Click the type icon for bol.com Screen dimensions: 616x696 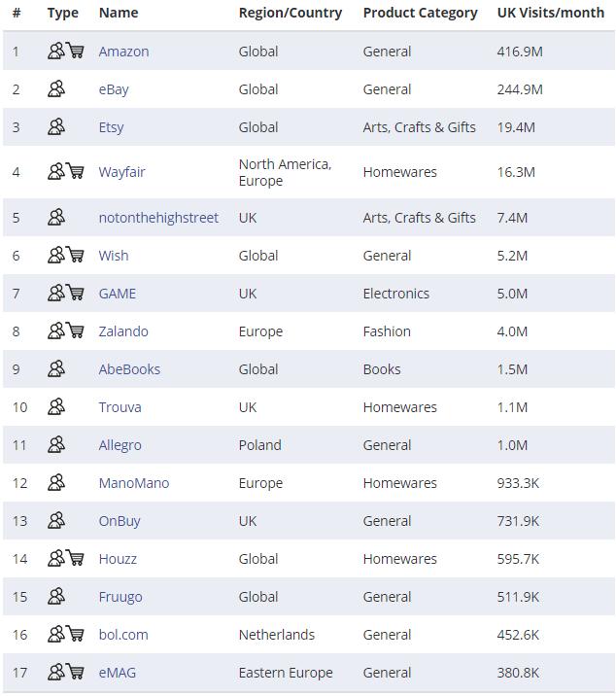65,635
